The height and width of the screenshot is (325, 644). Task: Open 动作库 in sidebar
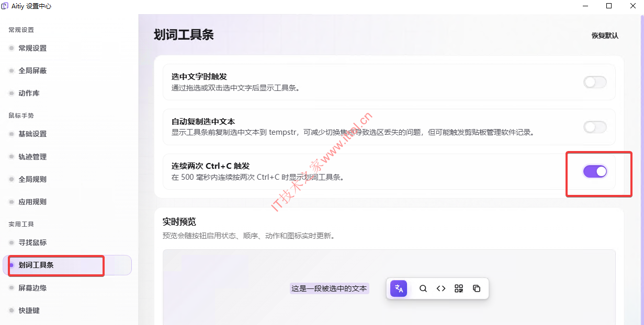(67, 93)
